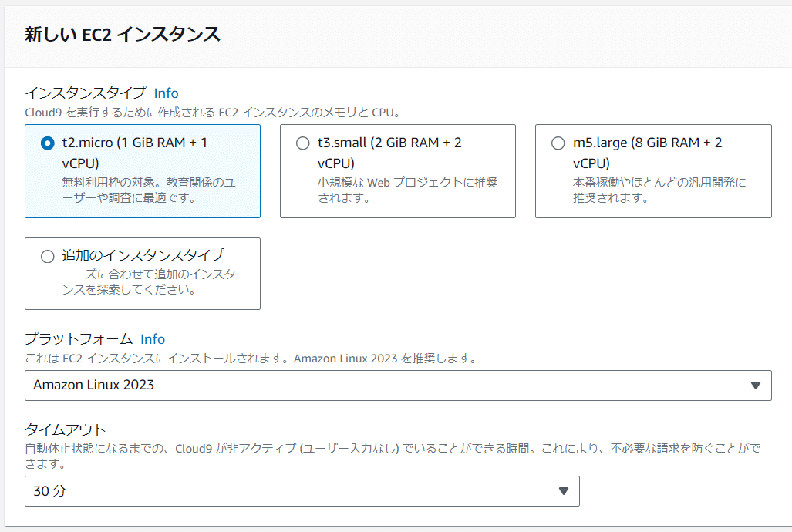This screenshot has width=792, height=532.
Task: Choose the m5.large instance type radio button
Action: [x=558, y=143]
